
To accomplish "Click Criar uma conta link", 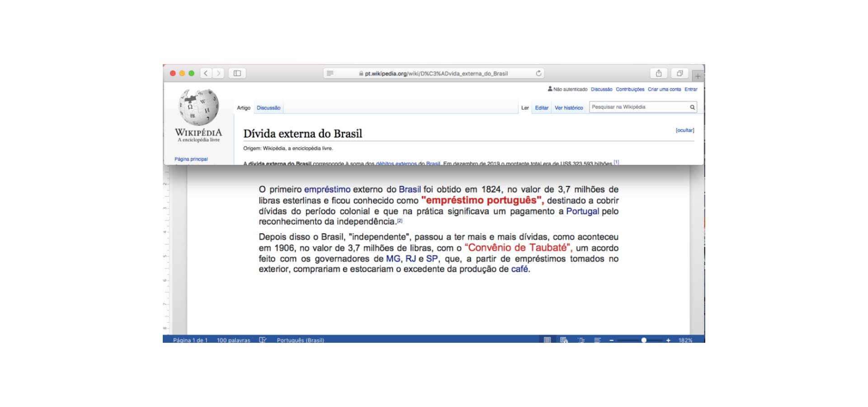I will coord(664,89).
